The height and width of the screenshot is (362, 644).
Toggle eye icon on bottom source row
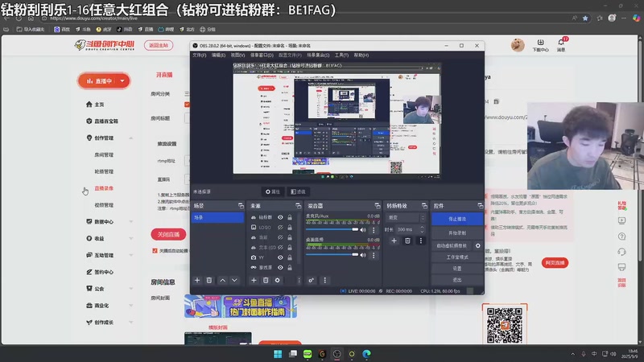point(280,268)
